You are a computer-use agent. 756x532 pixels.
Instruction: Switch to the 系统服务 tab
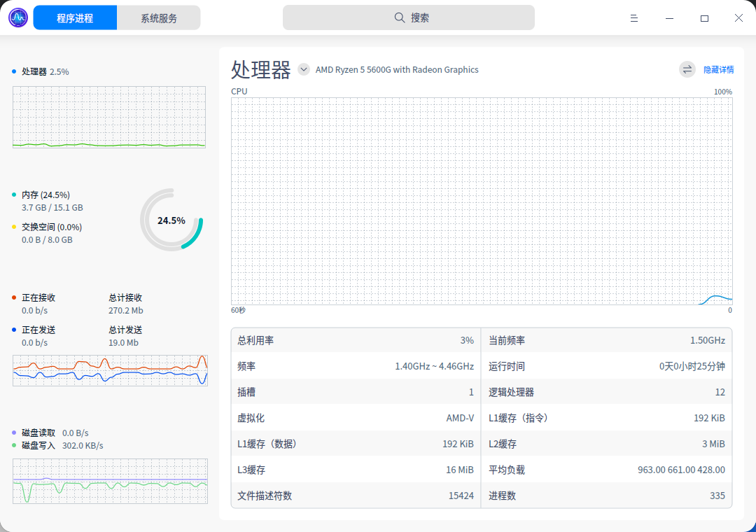[x=159, y=17]
